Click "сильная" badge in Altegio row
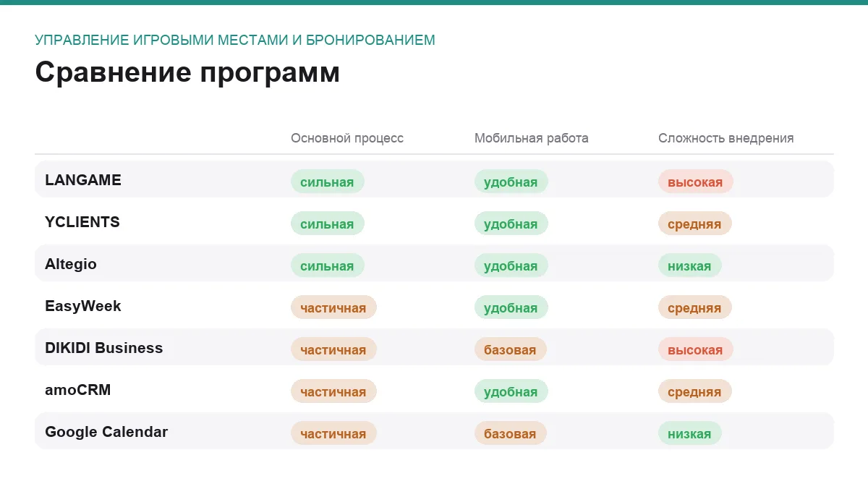This screenshot has width=868, height=489. click(328, 265)
